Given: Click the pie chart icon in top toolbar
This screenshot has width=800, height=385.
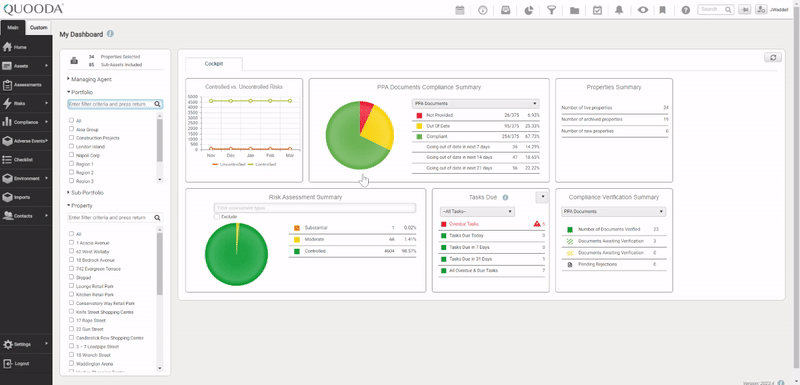Looking at the screenshot, I should (529, 10).
